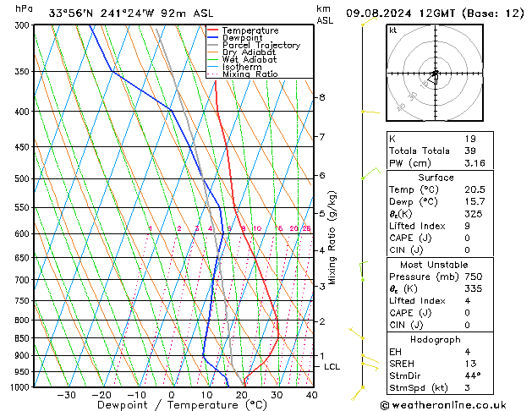Image resolution: width=532 pixels, height=411 pixels.
Task: Click the surface Temp value 20.5
Action: point(474,189)
